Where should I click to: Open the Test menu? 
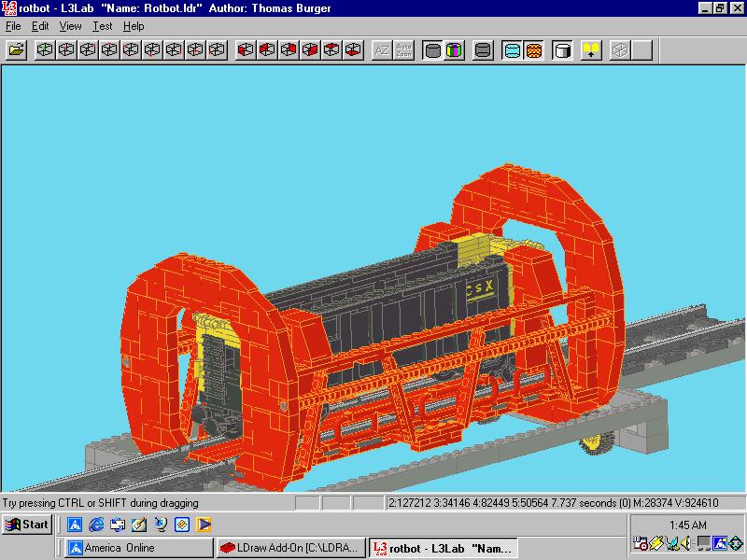tap(103, 26)
